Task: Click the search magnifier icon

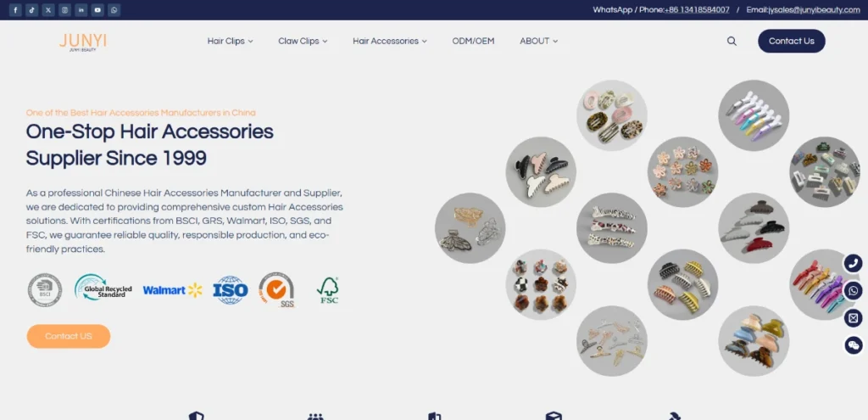Action: tap(732, 41)
